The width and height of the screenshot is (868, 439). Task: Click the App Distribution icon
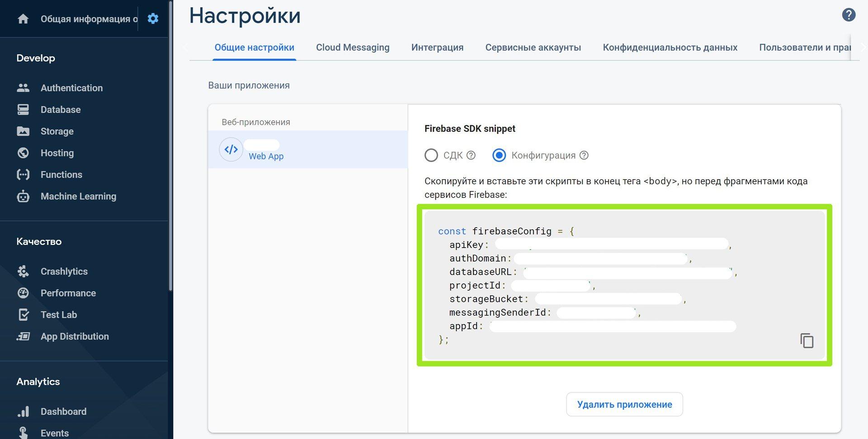[23, 337]
